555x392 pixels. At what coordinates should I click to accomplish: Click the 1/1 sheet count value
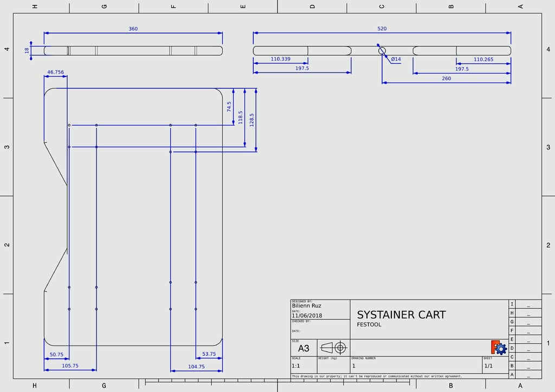tap(488, 366)
